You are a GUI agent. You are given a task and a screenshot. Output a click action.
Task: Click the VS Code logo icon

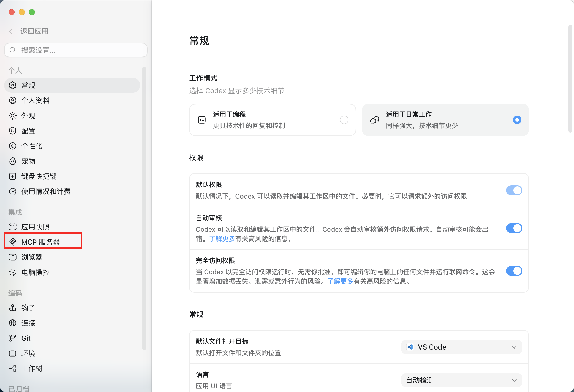point(410,347)
